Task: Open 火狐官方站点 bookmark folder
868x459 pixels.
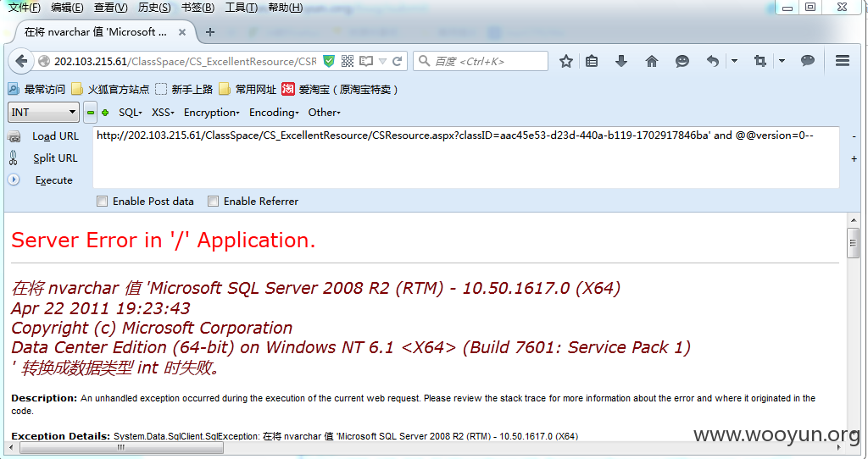Action: click(x=111, y=89)
